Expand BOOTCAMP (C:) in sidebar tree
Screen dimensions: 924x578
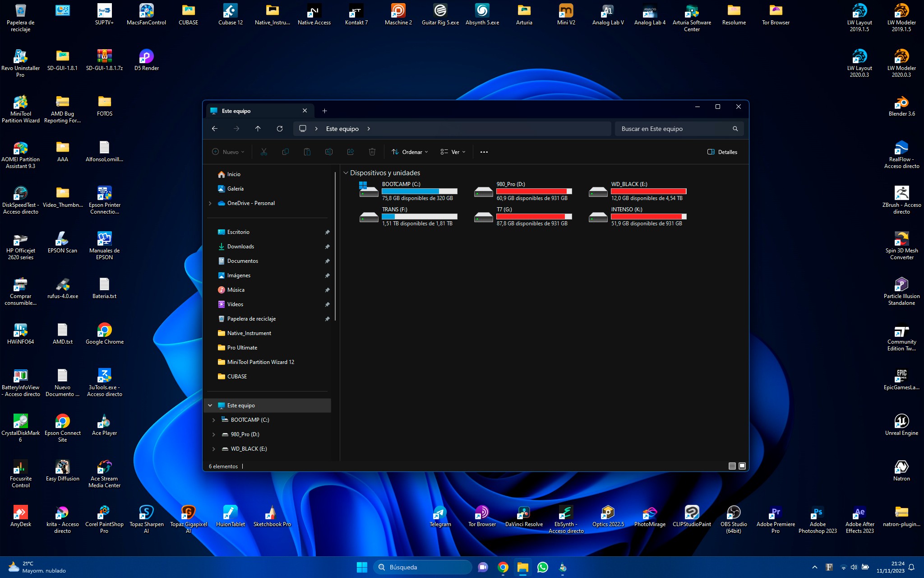coord(213,420)
